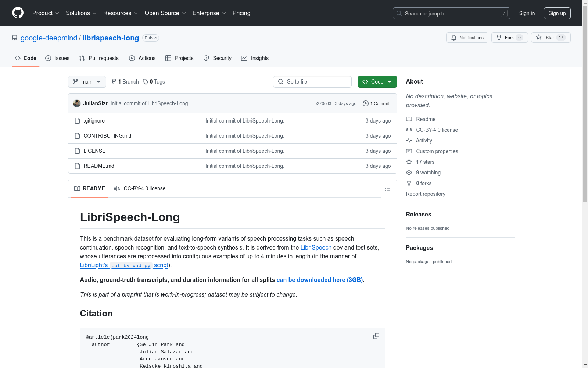Switch to the Projects tab
588x368 pixels.
179,58
